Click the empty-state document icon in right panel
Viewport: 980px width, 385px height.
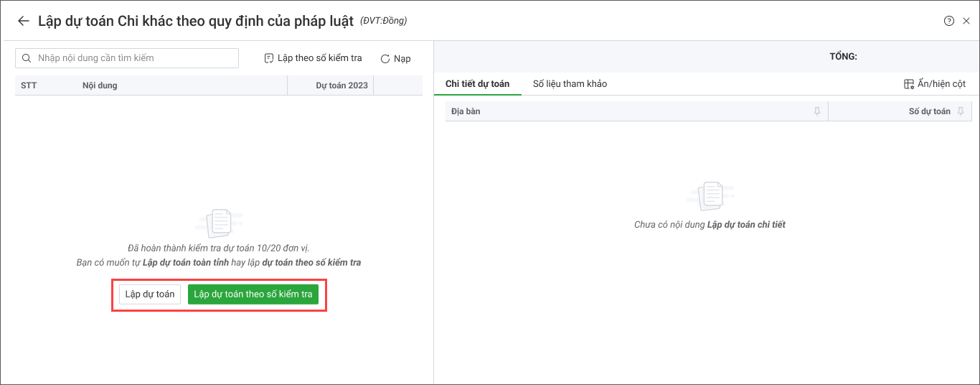point(710,195)
